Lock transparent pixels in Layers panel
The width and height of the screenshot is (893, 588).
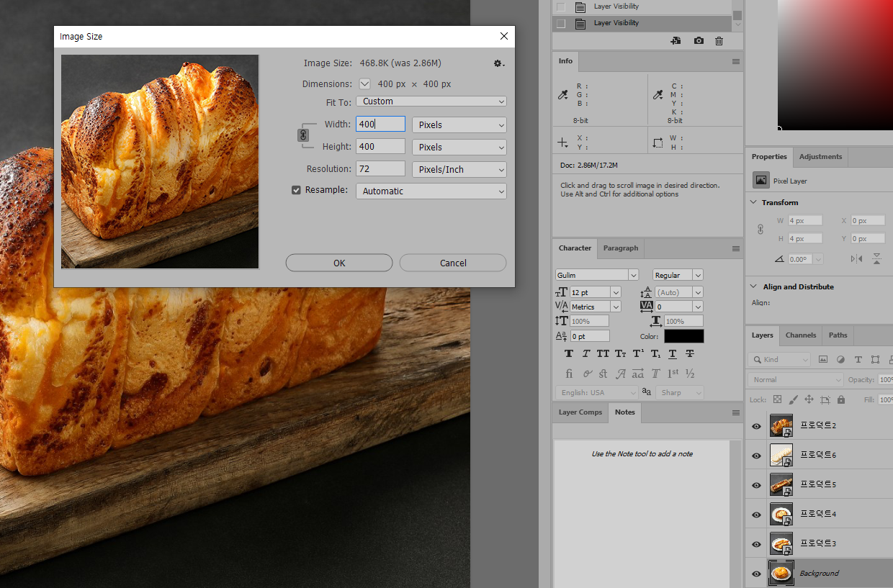pos(777,399)
